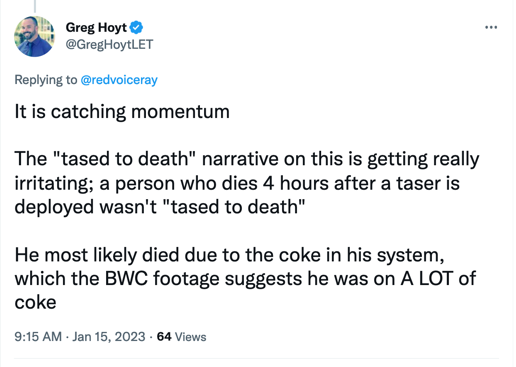Click the thread connector line above avatar
Screen dimensions: 516x367
[35, 6]
